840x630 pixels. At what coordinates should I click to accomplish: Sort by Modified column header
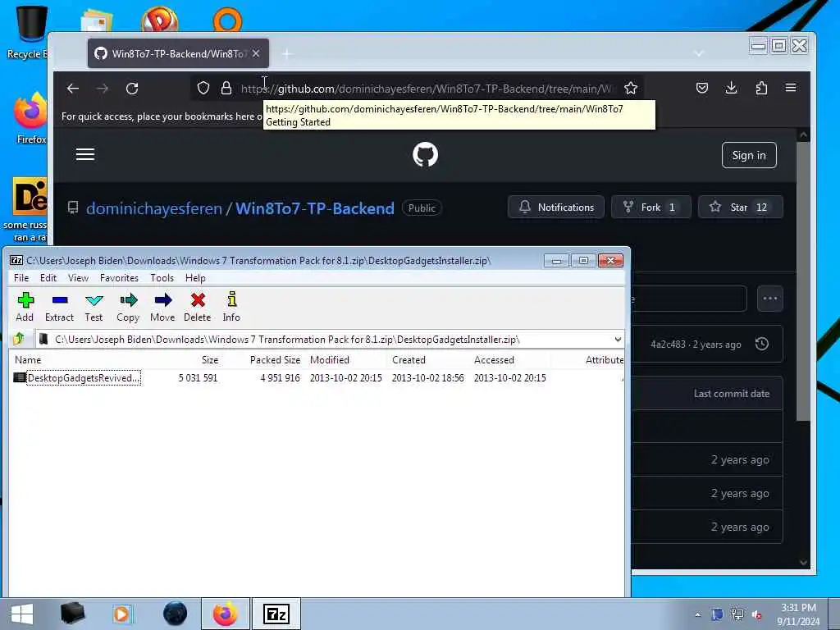330,360
